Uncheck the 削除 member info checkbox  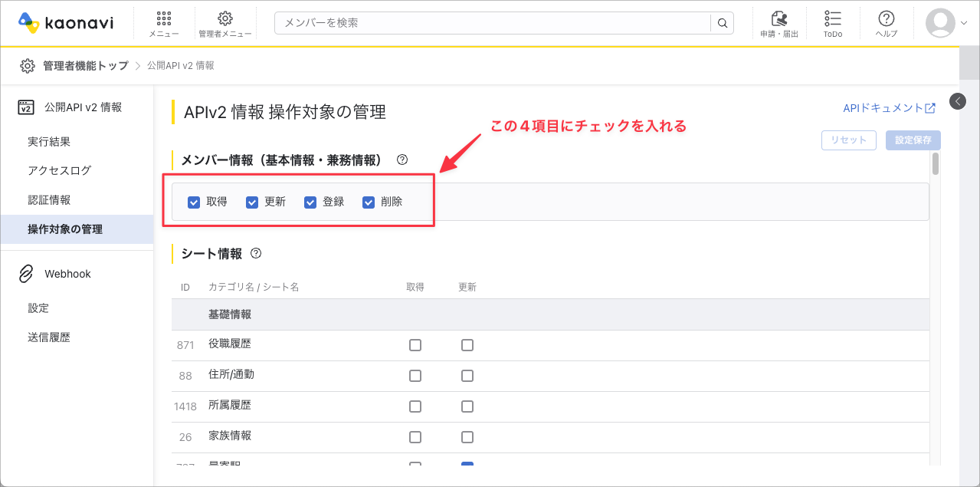(369, 202)
